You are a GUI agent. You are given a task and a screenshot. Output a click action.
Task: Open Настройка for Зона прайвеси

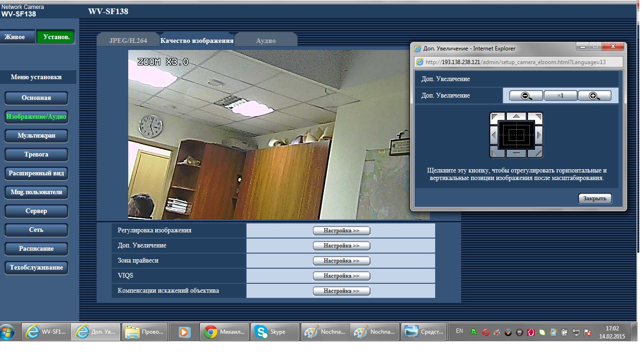click(x=341, y=261)
